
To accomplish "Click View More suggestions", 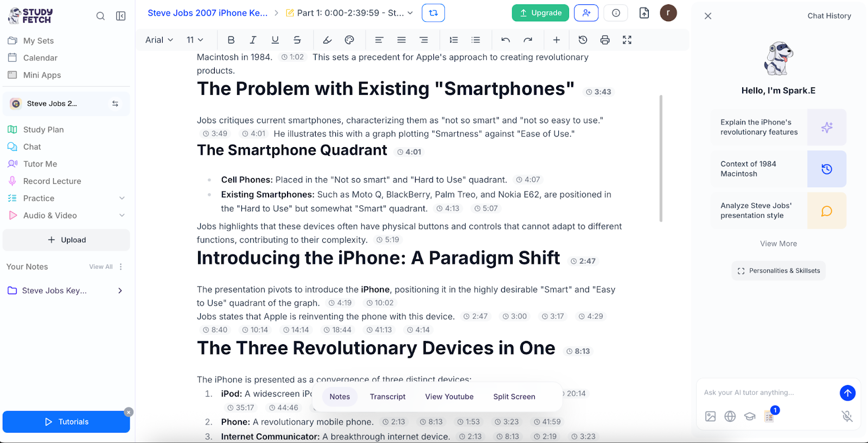I will click(778, 244).
